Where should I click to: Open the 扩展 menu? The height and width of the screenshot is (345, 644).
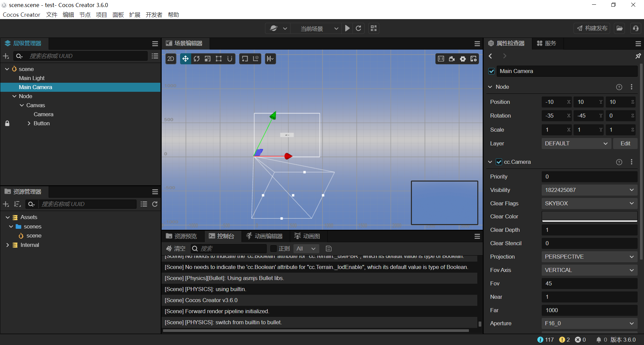pyautogui.click(x=135, y=15)
